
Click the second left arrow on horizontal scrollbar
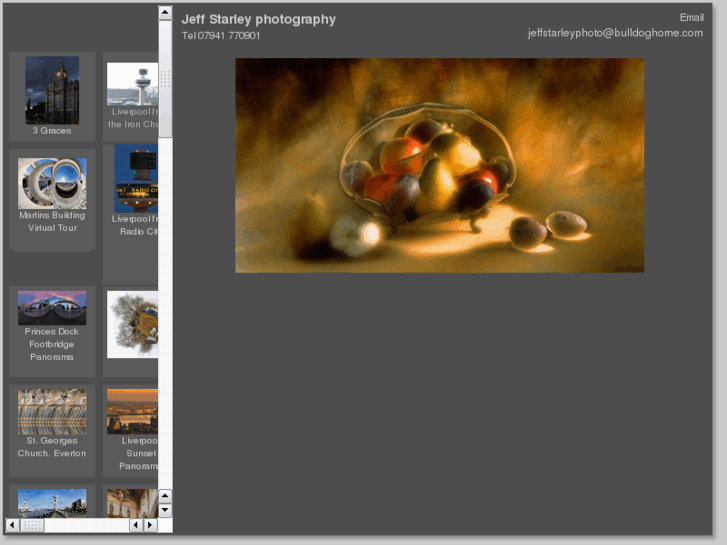coord(135,525)
